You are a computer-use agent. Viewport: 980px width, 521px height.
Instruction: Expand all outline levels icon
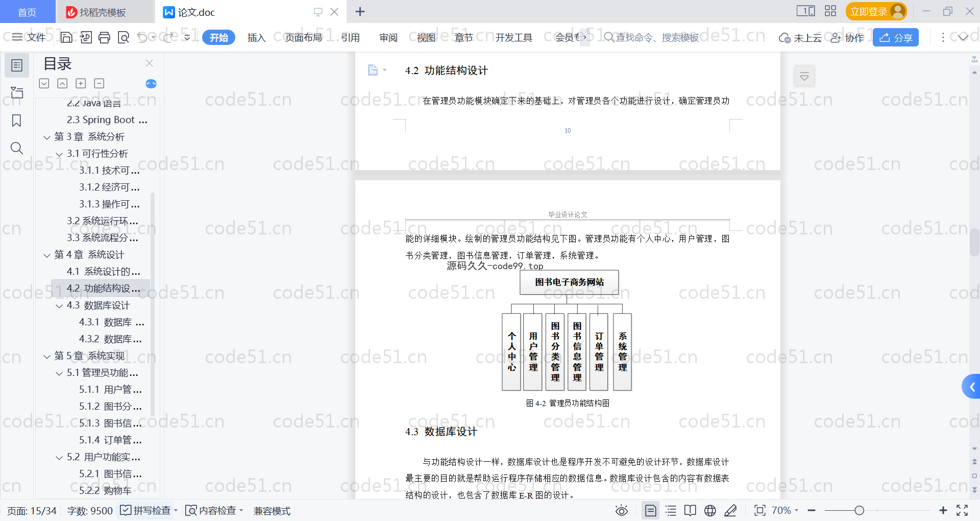coord(44,83)
